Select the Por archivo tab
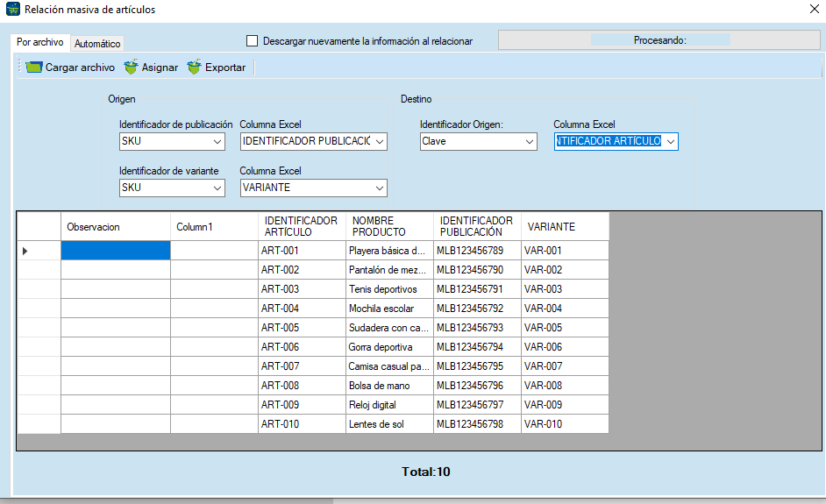 [40, 42]
